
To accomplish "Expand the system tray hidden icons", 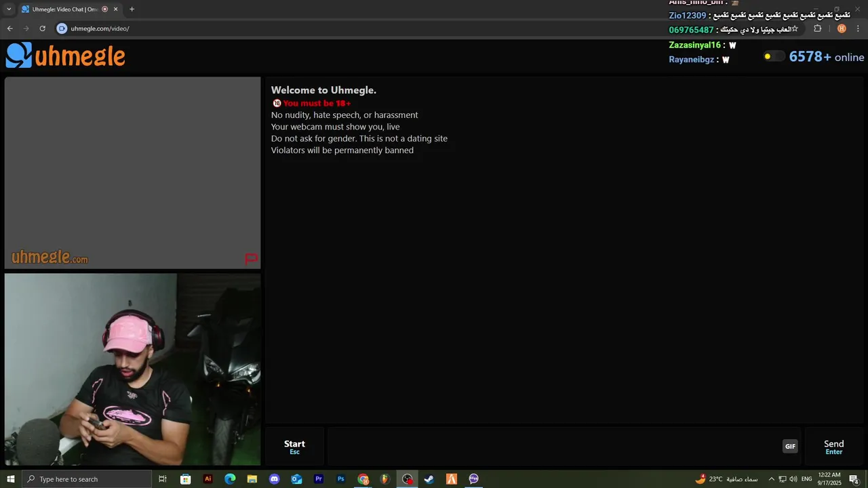I will point(771,479).
